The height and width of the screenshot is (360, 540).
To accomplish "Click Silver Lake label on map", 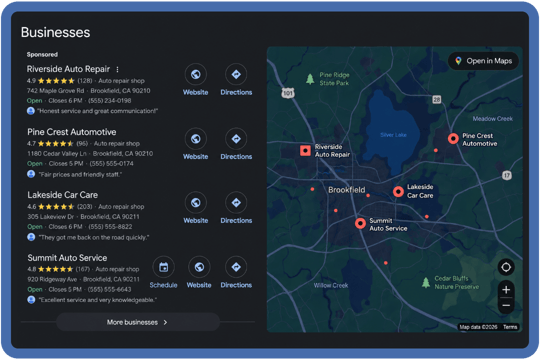I will [x=394, y=135].
